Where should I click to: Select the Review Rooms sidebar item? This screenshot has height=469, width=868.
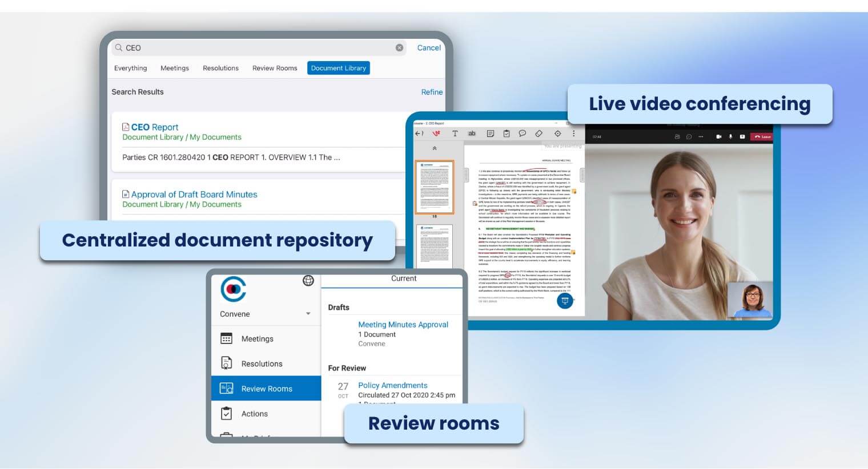point(266,389)
